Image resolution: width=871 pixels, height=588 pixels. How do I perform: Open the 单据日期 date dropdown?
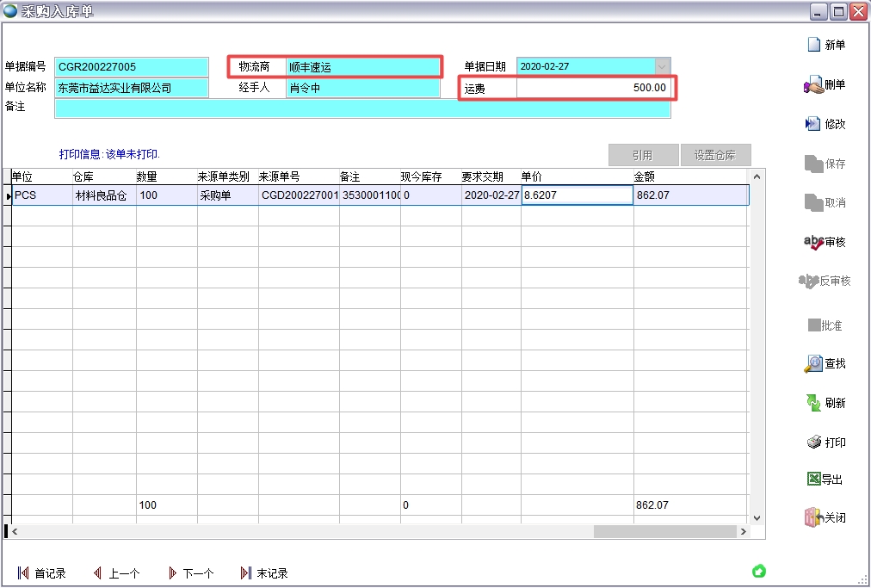coord(662,66)
